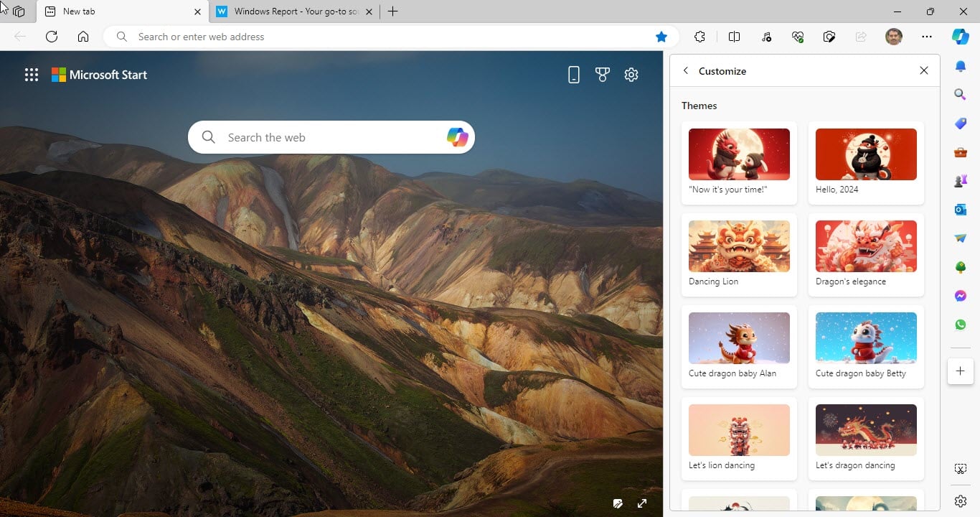980x517 pixels.
Task: Open sidebar Shopping tag icon
Action: pos(961,124)
